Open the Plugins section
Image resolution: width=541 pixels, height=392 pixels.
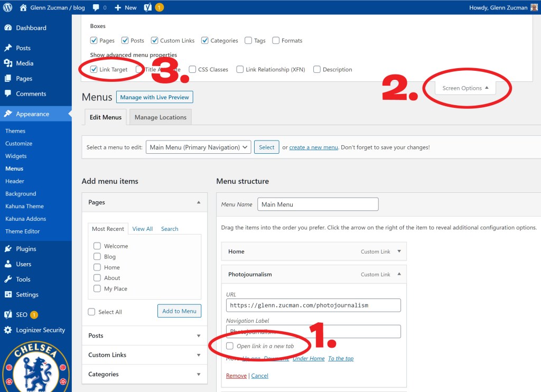pos(26,249)
